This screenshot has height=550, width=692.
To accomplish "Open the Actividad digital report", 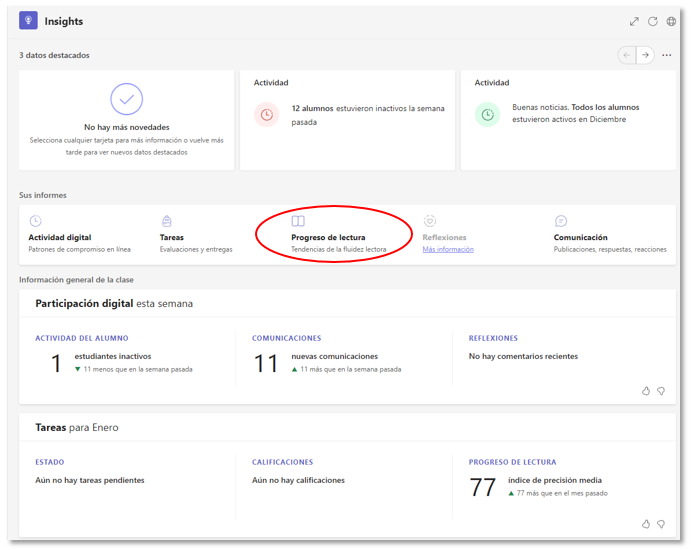I will click(59, 237).
